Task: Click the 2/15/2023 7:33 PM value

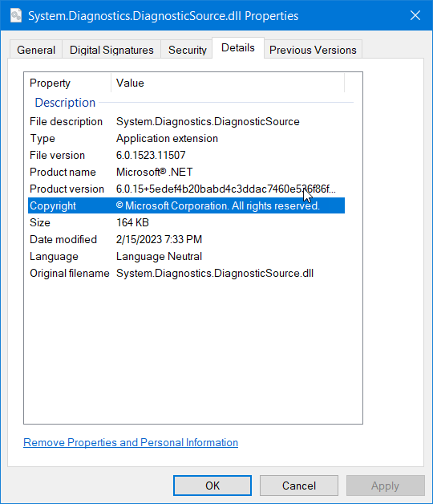Action: tap(159, 239)
